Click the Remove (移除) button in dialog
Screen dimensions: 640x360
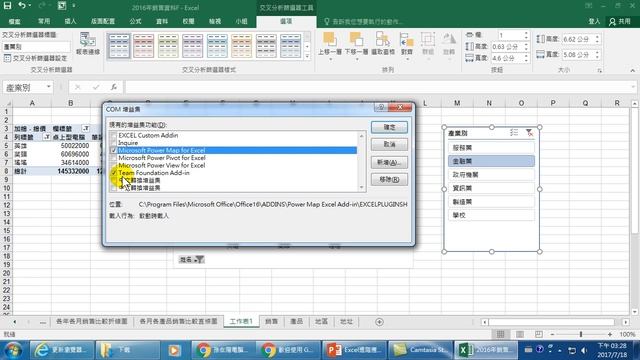[x=389, y=179]
